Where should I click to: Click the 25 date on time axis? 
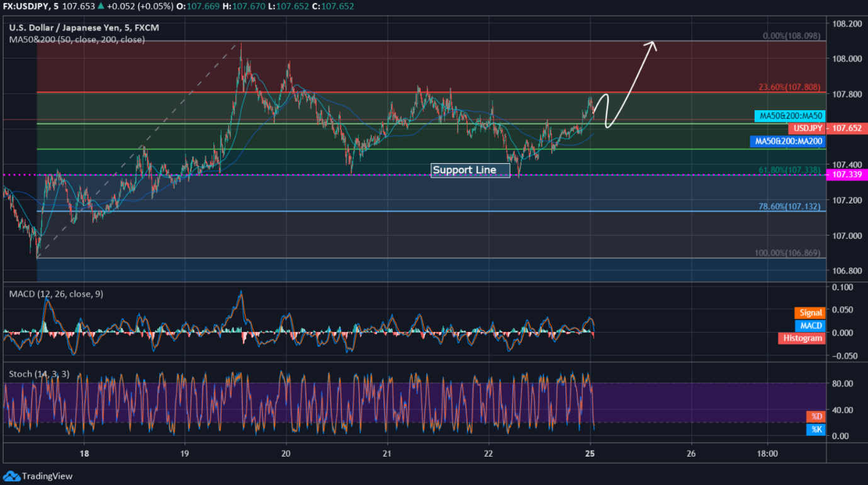click(x=590, y=454)
